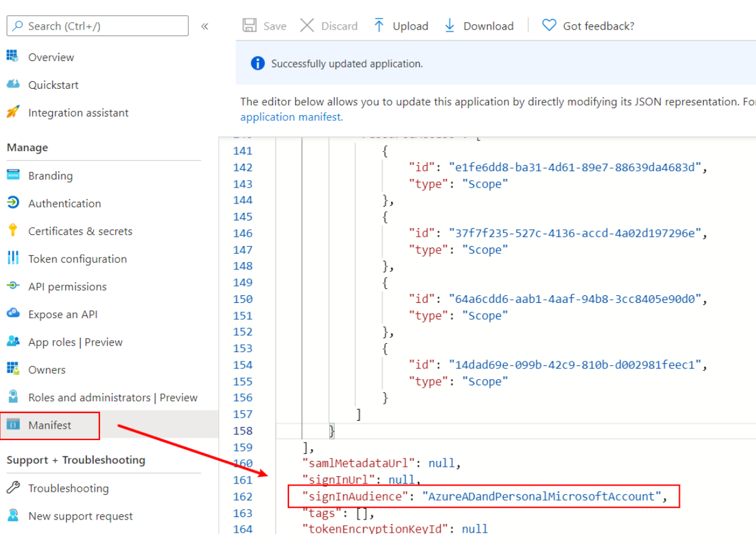Open the Troubleshooting menu item
Screen dimensions: 756x534
pos(68,488)
